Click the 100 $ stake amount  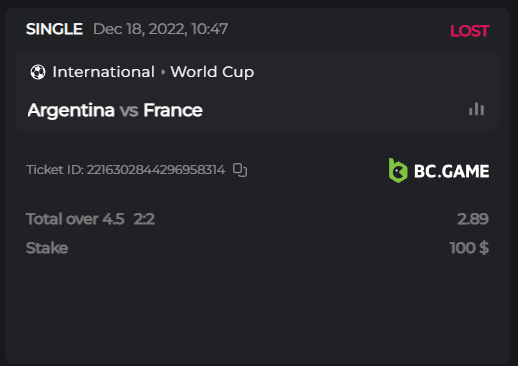coord(469,248)
